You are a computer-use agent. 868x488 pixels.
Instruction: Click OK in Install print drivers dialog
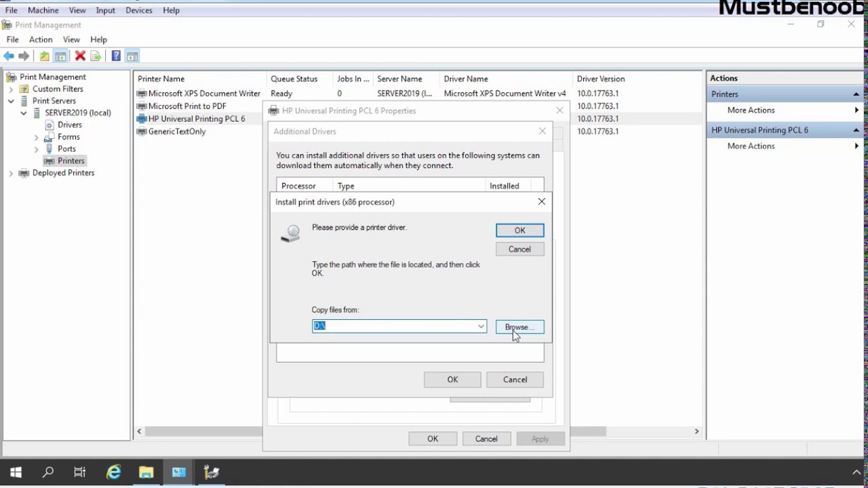pyautogui.click(x=519, y=230)
